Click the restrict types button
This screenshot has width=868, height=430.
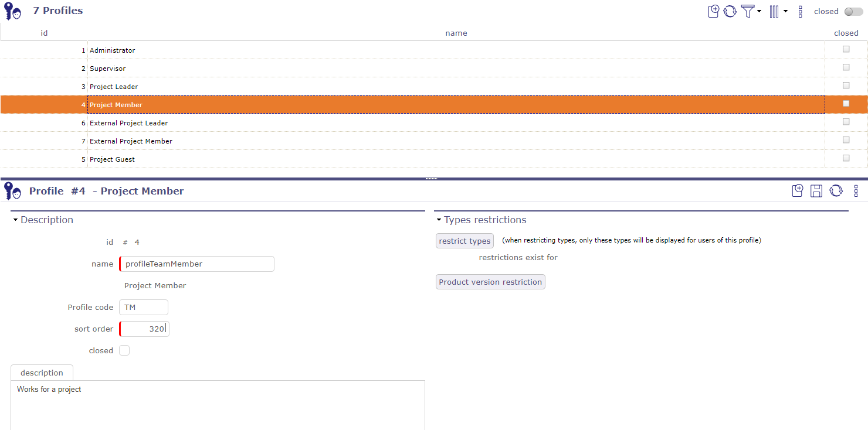(x=464, y=240)
